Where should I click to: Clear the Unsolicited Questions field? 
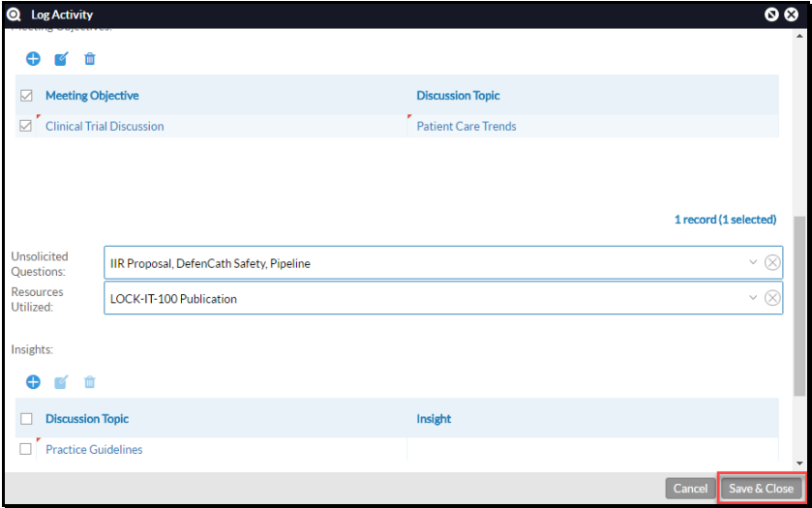[772, 262]
